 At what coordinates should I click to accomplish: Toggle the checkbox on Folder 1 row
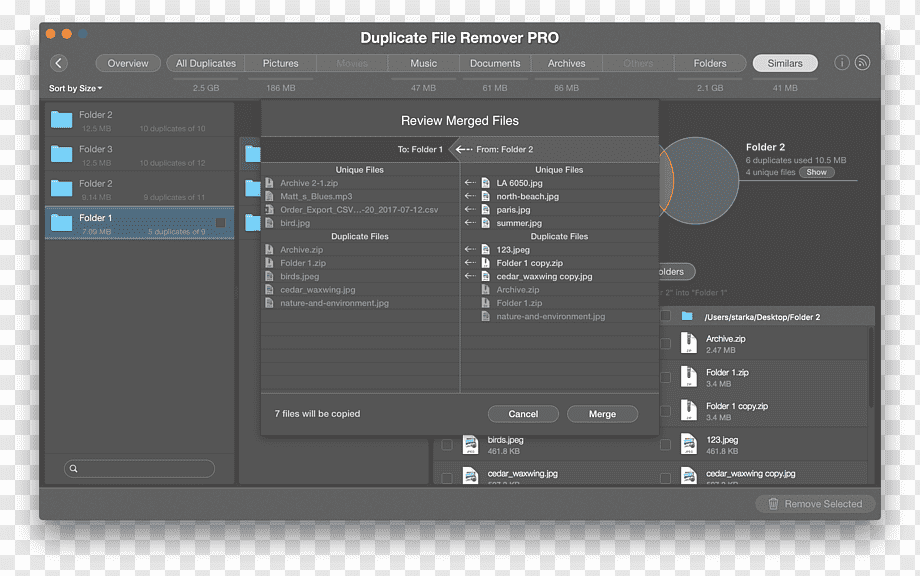(x=221, y=223)
